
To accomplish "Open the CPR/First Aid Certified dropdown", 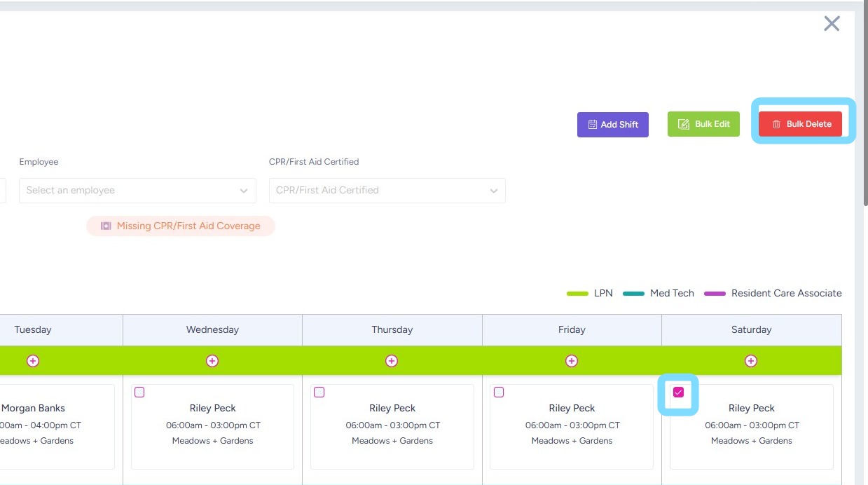I will (x=387, y=191).
